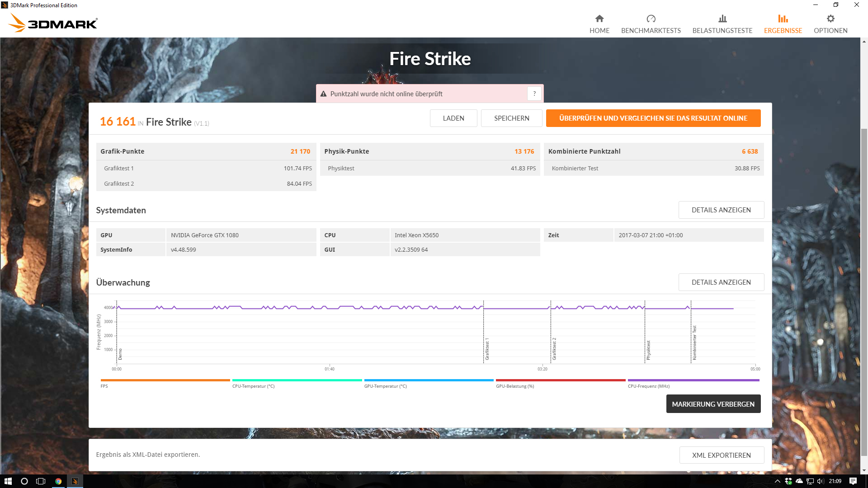Screen dimensions: 868x488
Task: Click the Laden button
Action: click(453, 118)
